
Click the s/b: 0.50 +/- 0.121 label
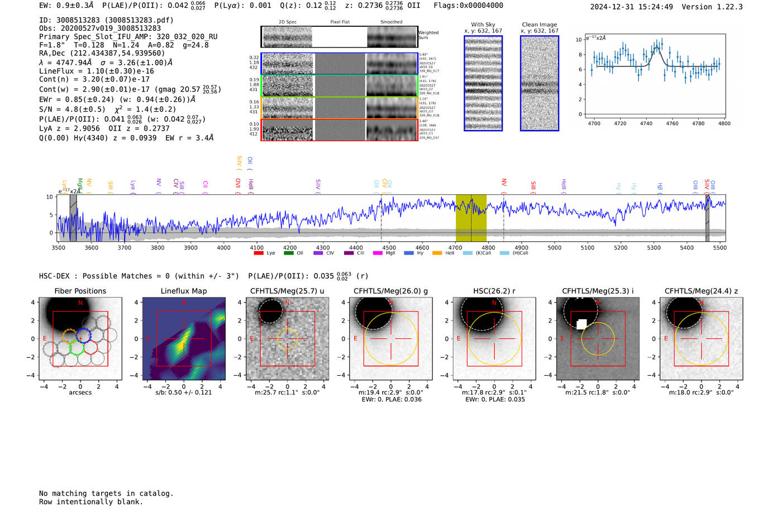point(184,392)
